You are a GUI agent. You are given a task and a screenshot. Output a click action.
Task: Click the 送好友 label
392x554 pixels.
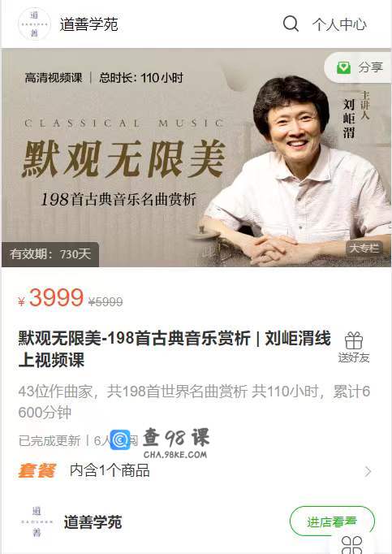[354, 357]
